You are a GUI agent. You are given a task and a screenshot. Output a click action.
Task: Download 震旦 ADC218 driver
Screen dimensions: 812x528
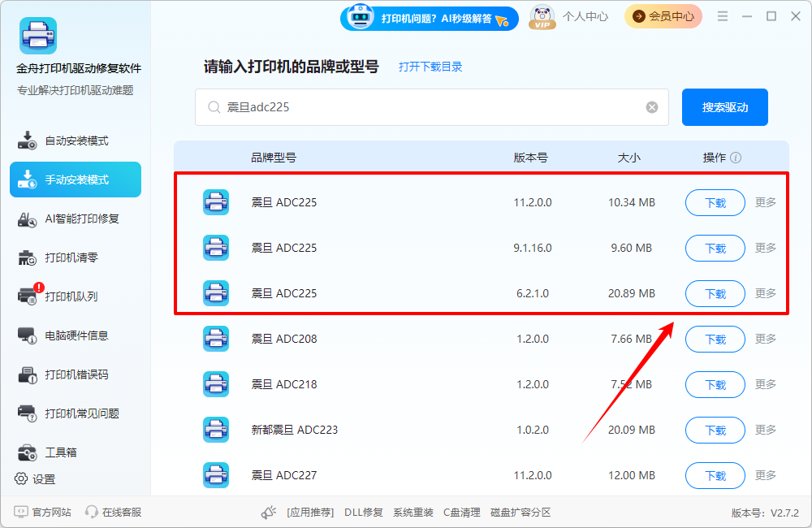(715, 385)
